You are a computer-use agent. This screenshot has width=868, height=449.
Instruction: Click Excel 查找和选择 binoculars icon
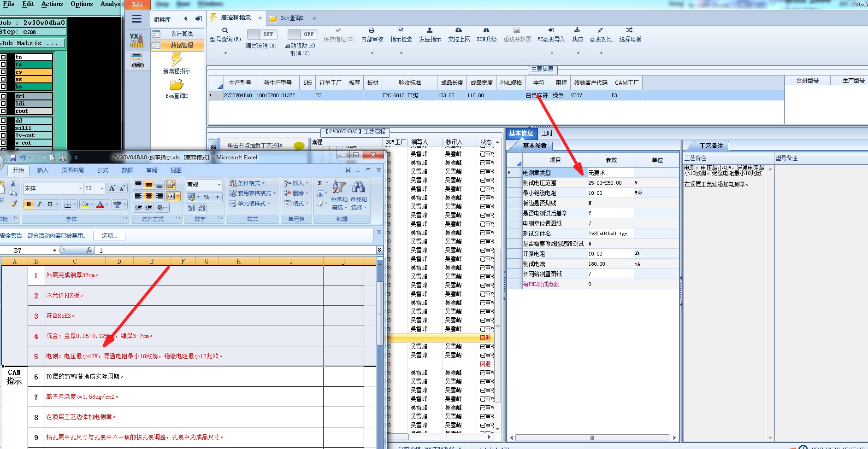pyautogui.click(x=358, y=187)
